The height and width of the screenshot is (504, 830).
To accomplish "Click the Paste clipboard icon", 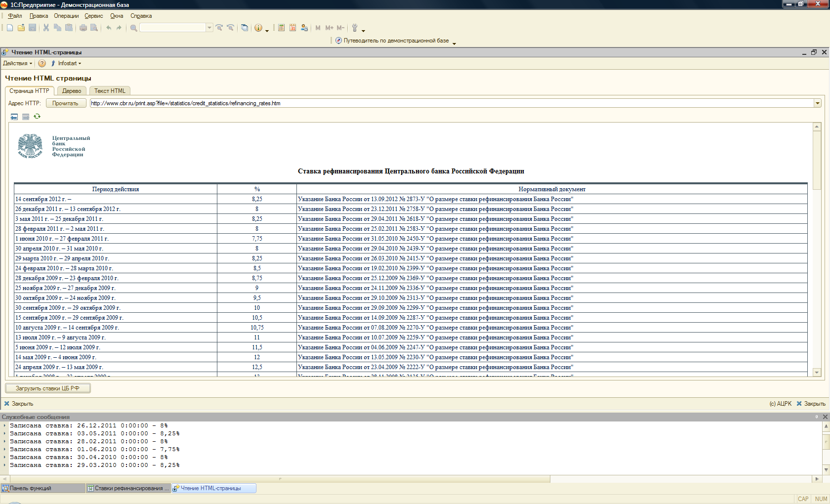I will pyautogui.click(x=69, y=28).
